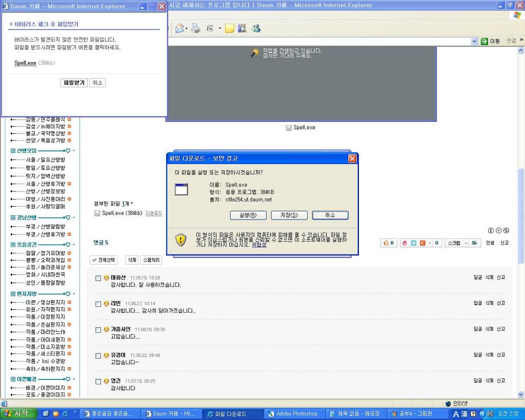The height and width of the screenshot is (420, 525).
Task: Click the Spell.exe link in virus check window
Action: coord(25,63)
